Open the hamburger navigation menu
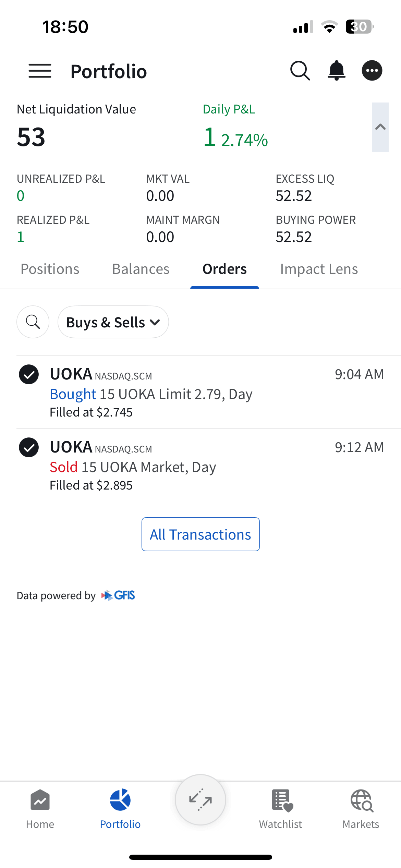This screenshot has width=401, height=868. (x=40, y=71)
